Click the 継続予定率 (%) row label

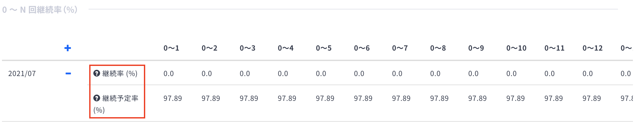(116, 104)
